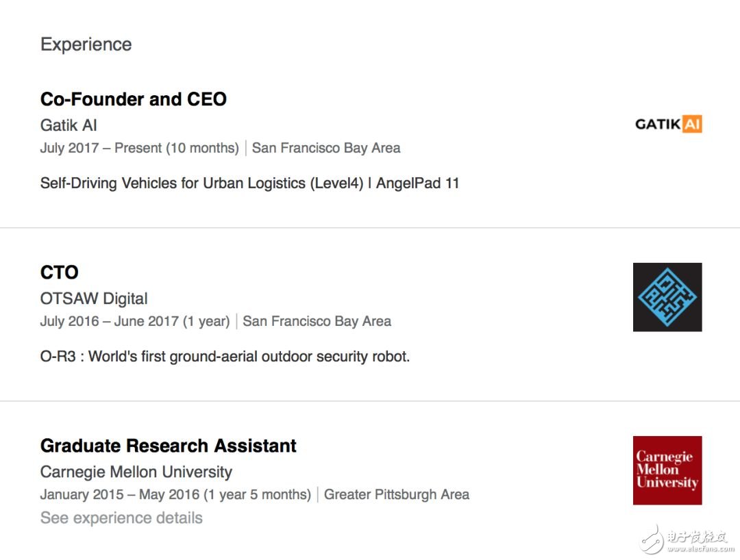
Task: Open the Co-Founder and CEO position
Action: (134, 99)
